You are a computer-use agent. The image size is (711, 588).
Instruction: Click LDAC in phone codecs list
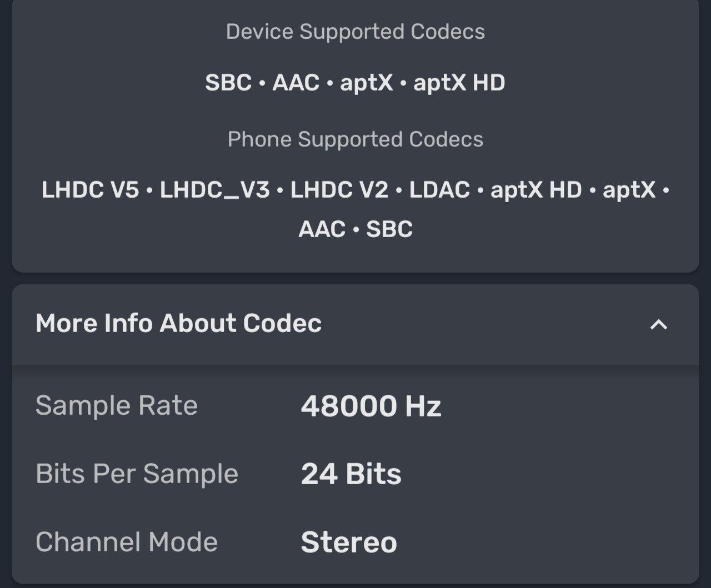(x=439, y=190)
